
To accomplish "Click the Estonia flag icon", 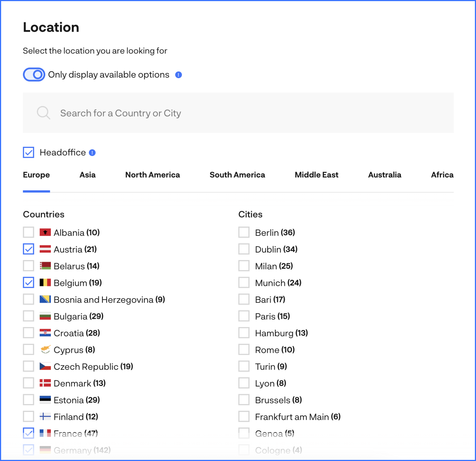I will click(45, 400).
